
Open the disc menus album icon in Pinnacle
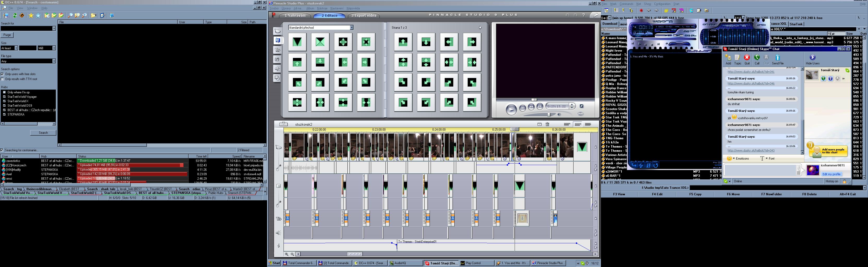[x=277, y=78]
